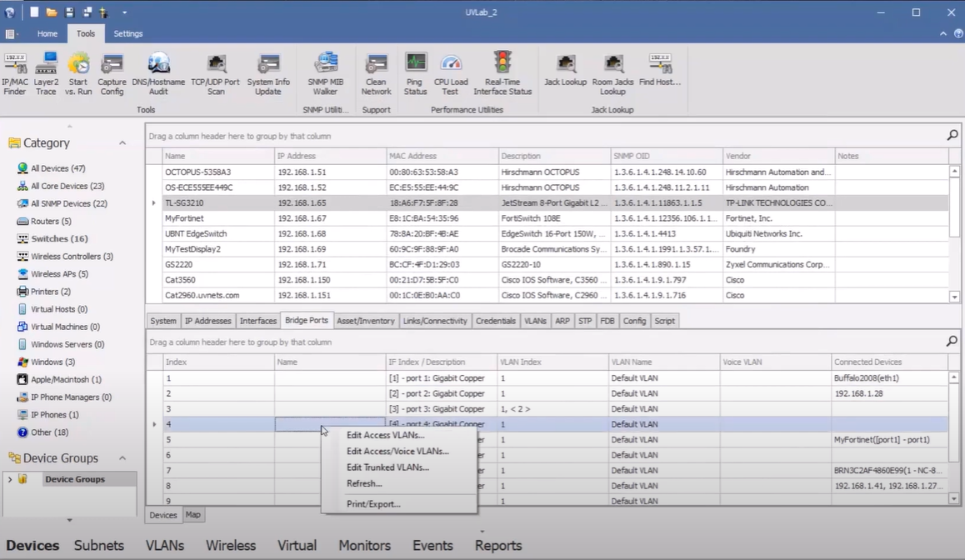Select IP Phones (1) category
This screenshot has width=965, height=560.
[x=54, y=415]
